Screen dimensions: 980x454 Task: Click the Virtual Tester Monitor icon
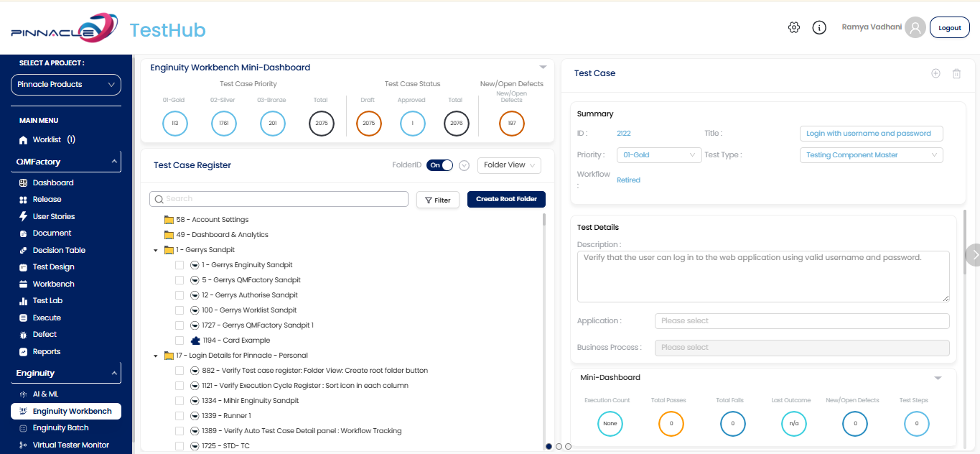point(24,445)
